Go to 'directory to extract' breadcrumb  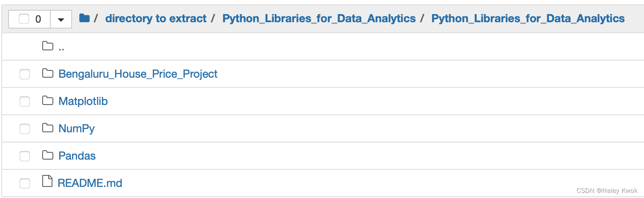coord(156,18)
